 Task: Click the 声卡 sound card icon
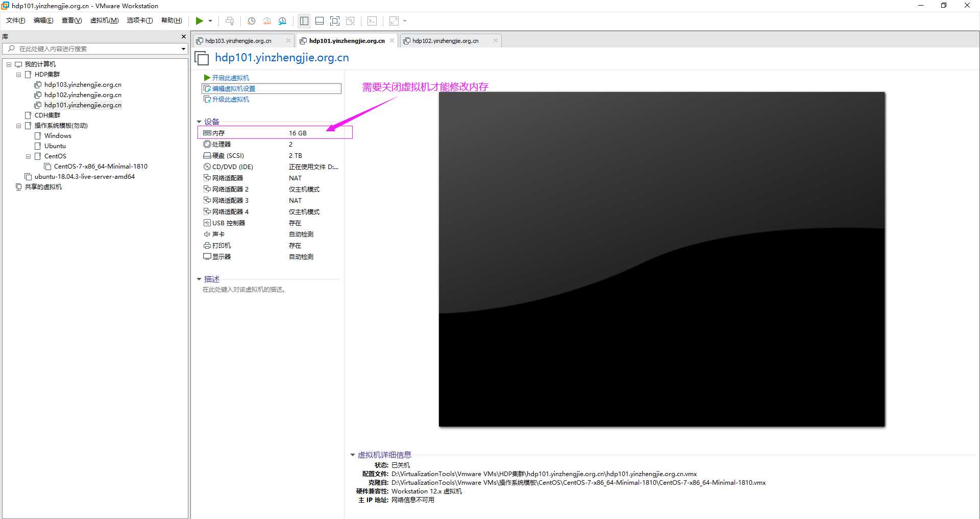pyautogui.click(x=207, y=234)
